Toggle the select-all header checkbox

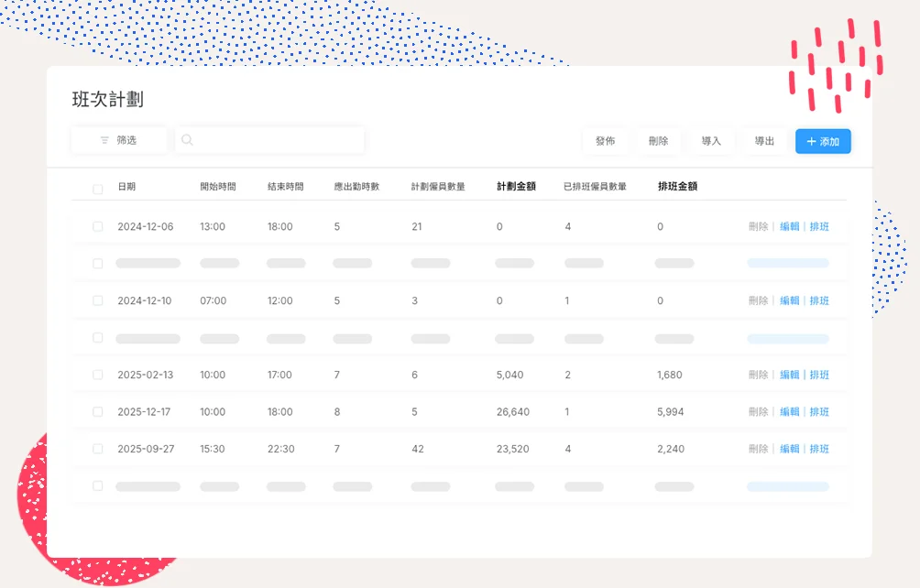pyautogui.click(x=98, y=190)
